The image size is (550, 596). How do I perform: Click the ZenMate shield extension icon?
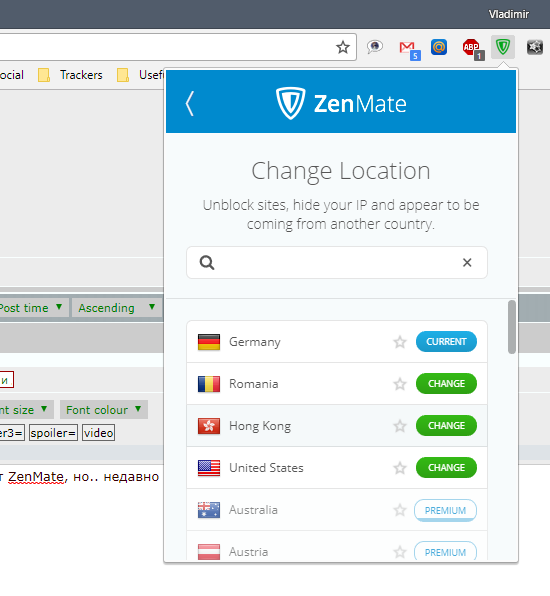tap(502, 47)
